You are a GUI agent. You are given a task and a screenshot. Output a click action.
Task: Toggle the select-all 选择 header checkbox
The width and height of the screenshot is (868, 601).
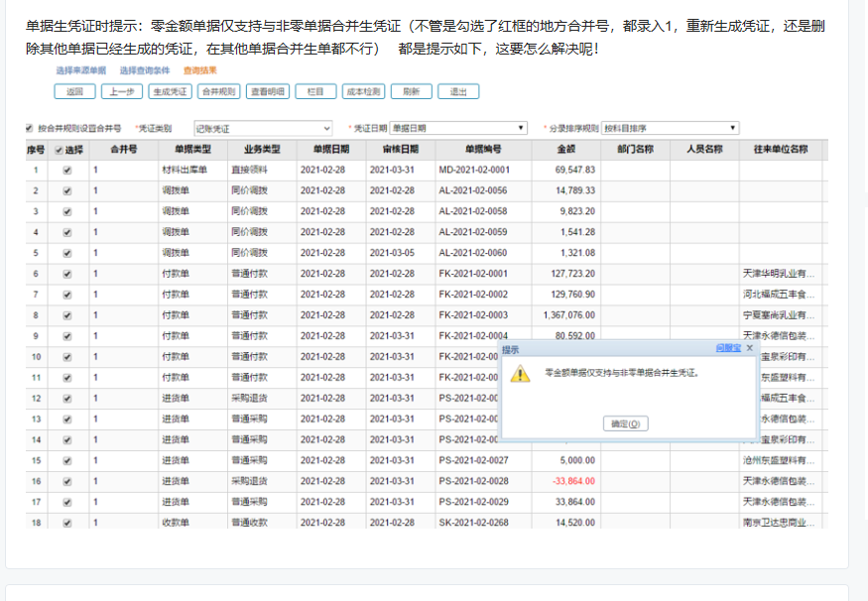pyautogui.click(x=58, y=150)
